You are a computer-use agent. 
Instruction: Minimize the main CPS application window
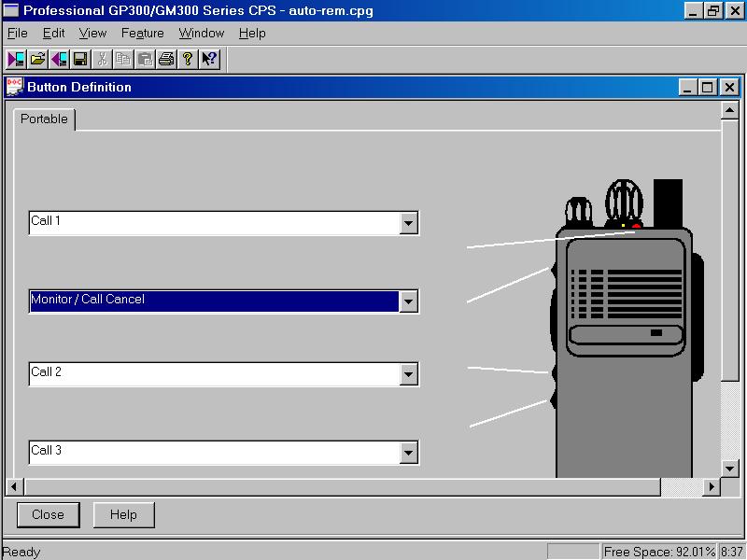click(x=693, y=10)
